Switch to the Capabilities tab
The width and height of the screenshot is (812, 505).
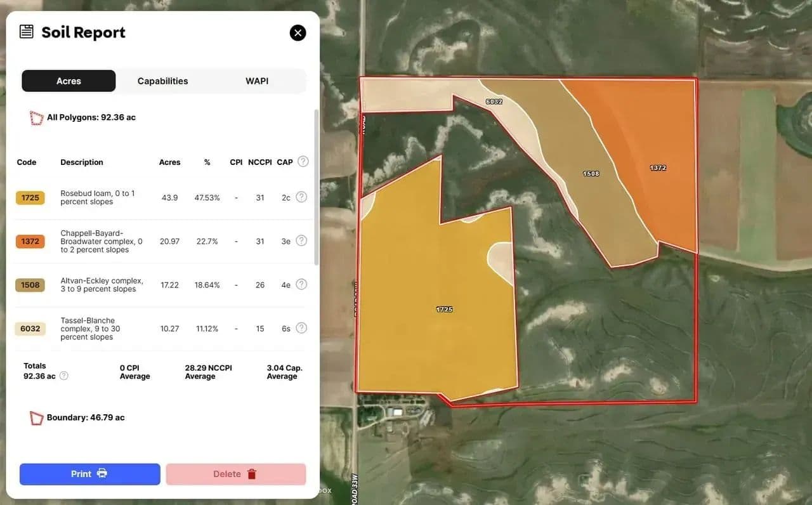coord(162,81)
